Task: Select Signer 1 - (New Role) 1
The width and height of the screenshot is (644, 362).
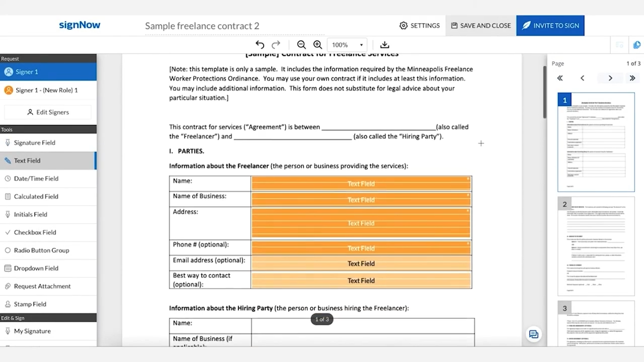Action: coord(48,90)
